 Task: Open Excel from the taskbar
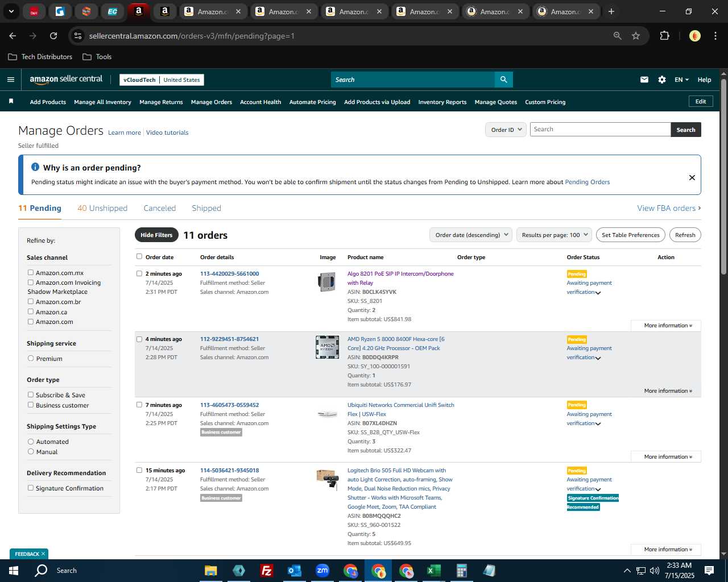[433, 571]
